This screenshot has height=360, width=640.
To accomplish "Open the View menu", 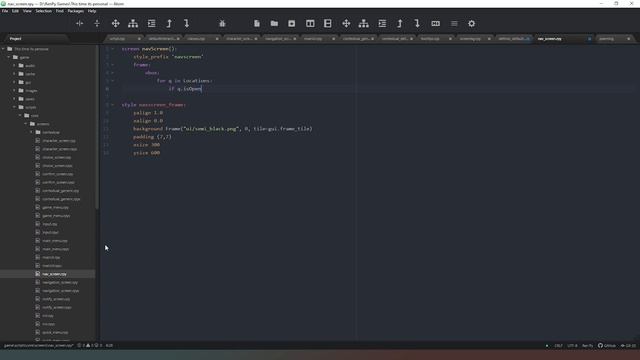I will pos(27,11).
